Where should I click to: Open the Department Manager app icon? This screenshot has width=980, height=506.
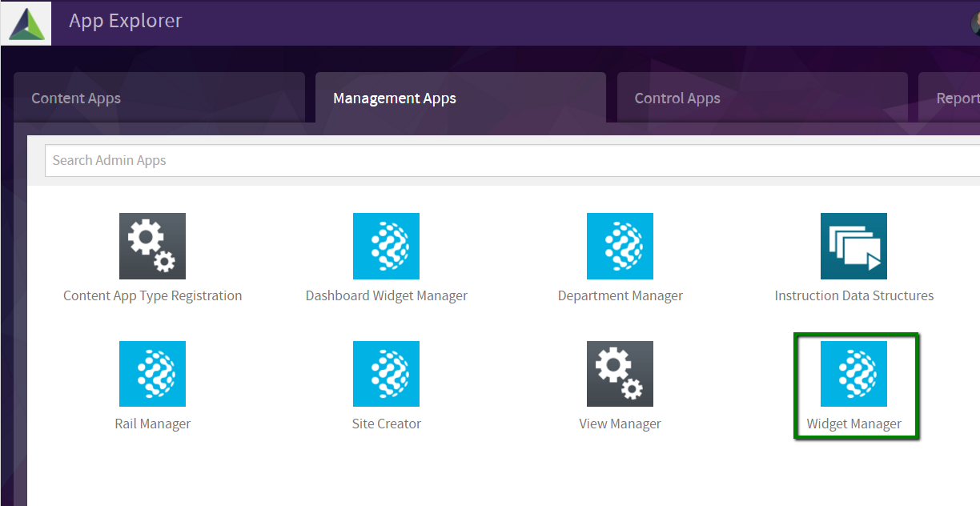[x=620, y=246]
